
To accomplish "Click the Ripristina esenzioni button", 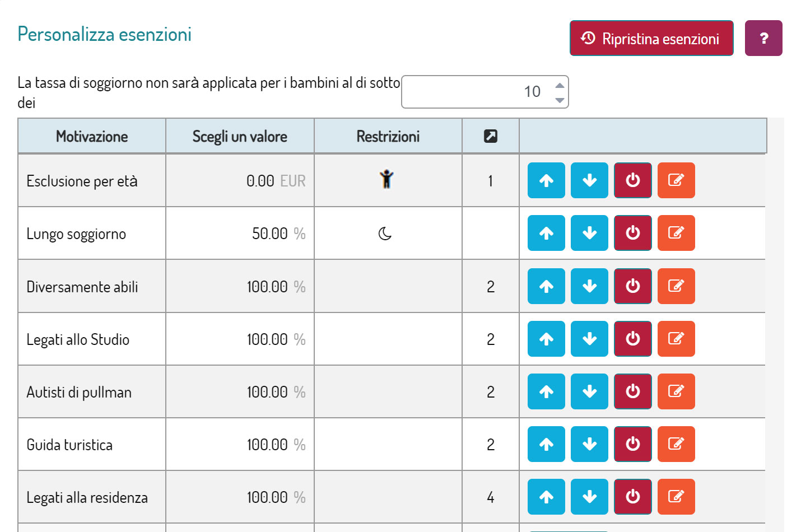I will coord(651,38).
